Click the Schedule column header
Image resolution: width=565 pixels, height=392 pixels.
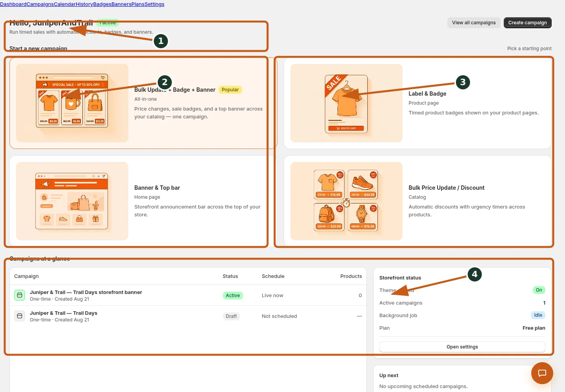(x=273, y=276)
